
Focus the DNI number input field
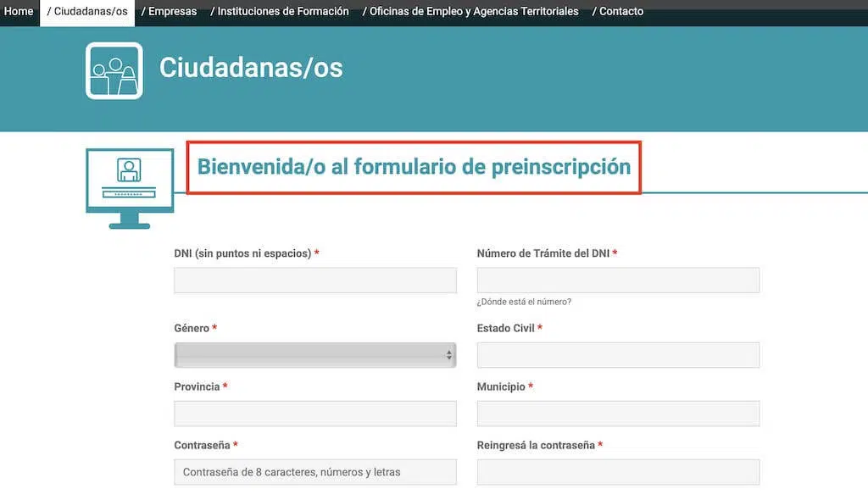314,281
